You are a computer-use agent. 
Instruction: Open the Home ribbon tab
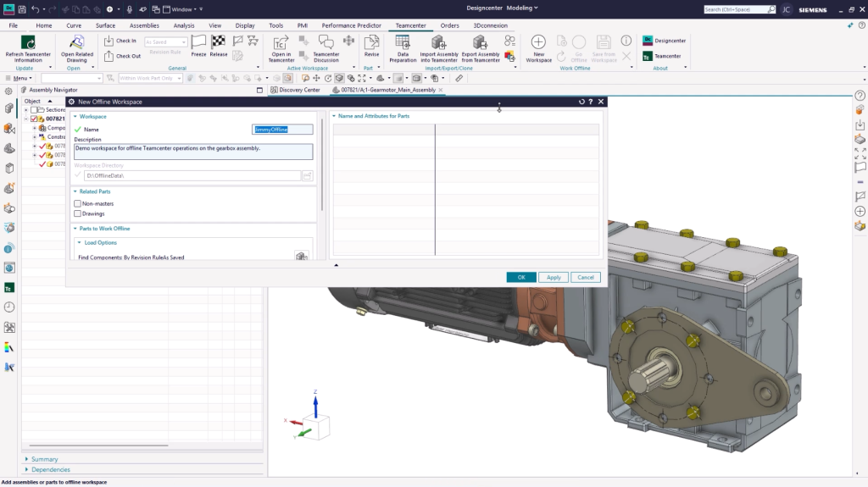pyautogui.click(x=44, y=25)
